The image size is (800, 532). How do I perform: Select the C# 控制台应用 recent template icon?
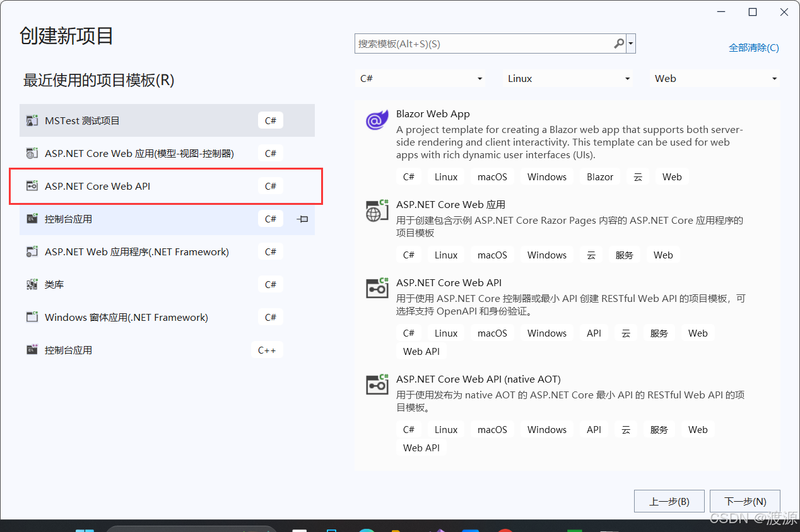pyautogui.click(x=32, y=219)
